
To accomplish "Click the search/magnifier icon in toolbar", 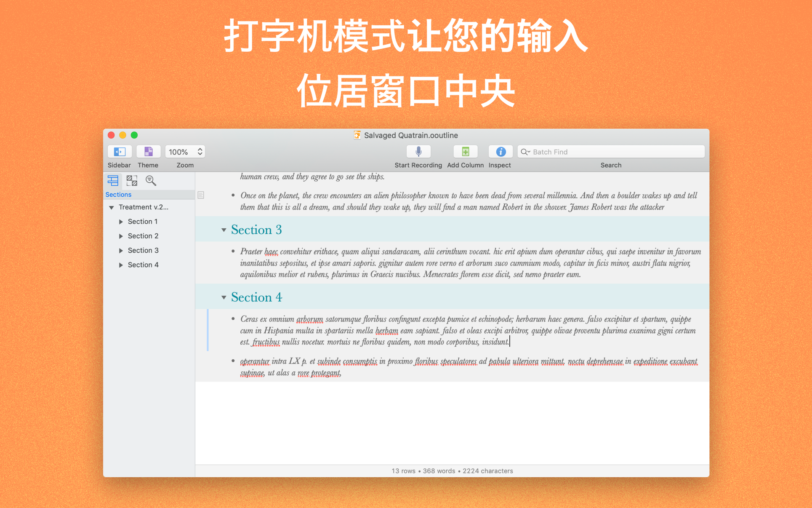I will coord(150,180).
